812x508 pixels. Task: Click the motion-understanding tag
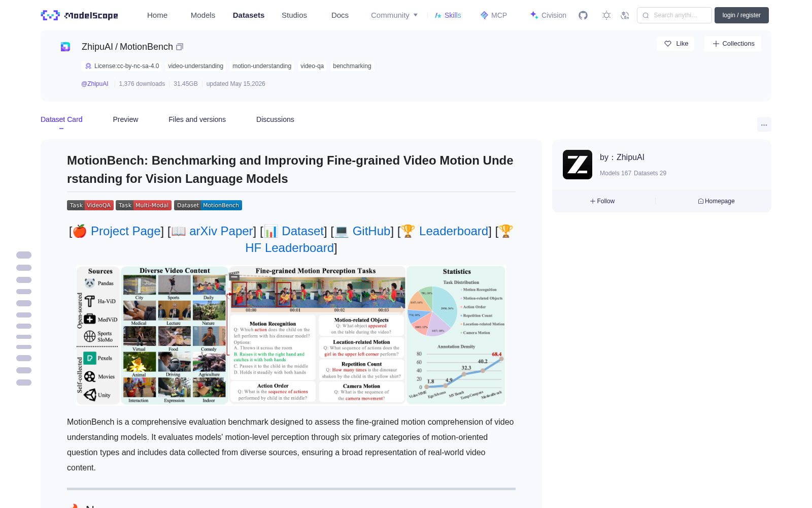pos(262,66)
